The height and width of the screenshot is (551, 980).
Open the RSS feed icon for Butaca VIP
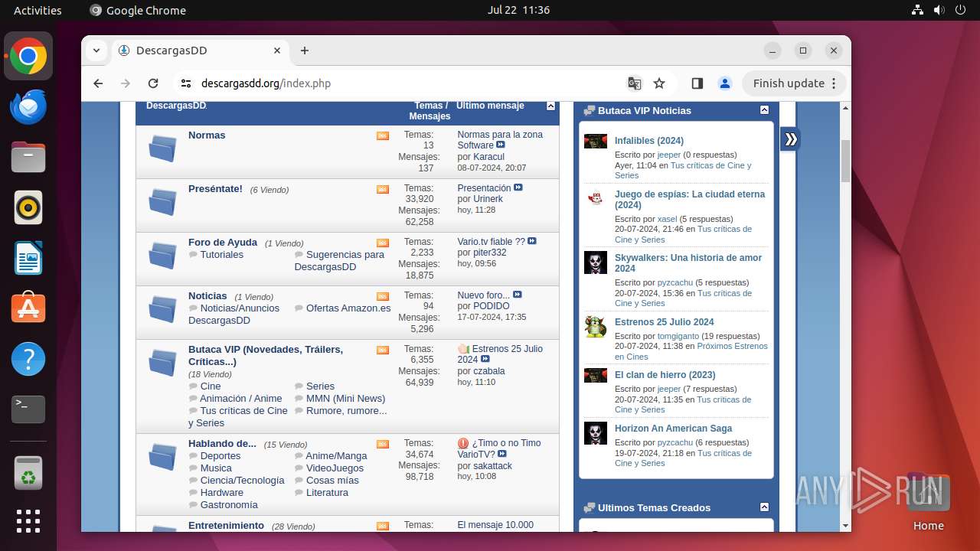click(383, 350)
